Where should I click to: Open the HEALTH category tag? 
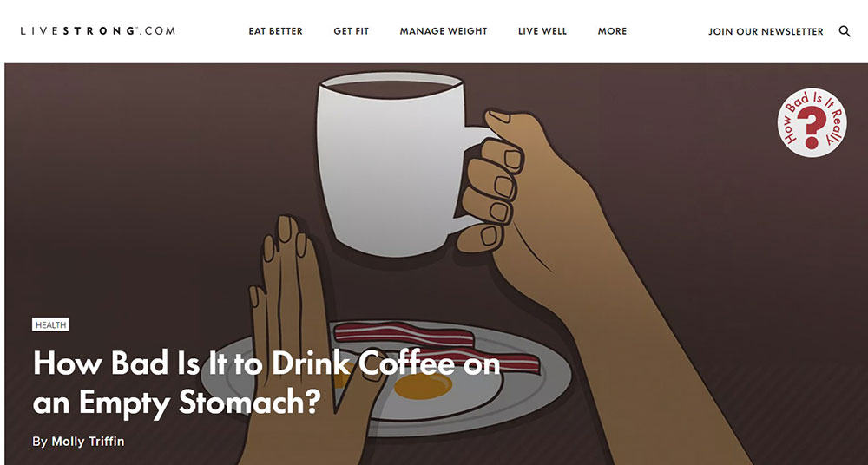(x=51, y=325)
